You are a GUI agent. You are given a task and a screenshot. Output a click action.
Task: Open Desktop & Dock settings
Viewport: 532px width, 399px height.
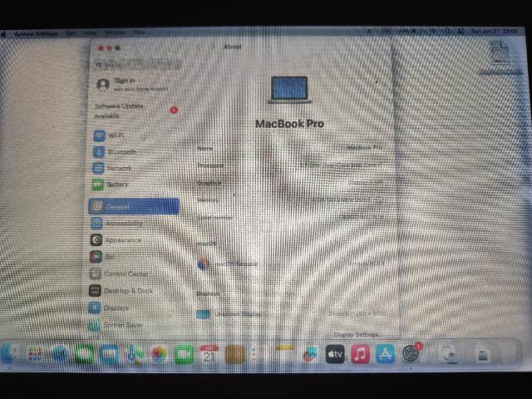click(x=134, y=291)
